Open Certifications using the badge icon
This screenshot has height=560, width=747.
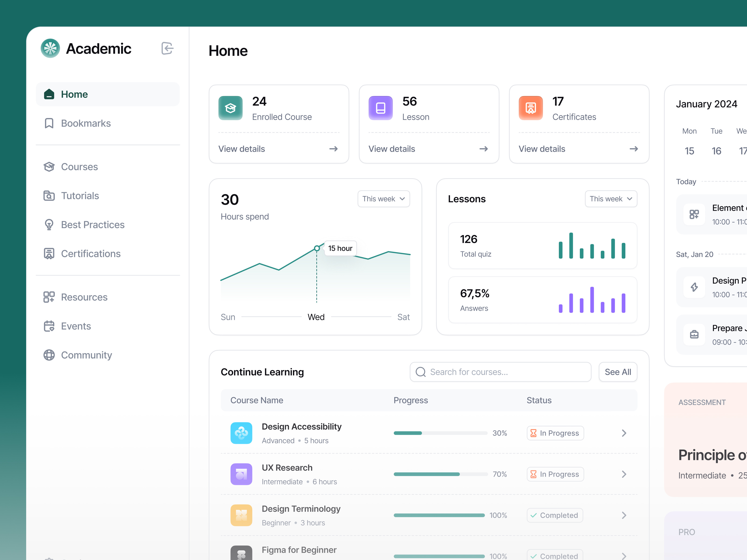[x=49, y=253]
